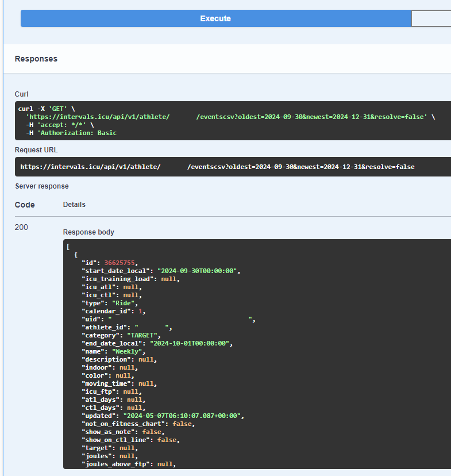Click the end_date_local value 2024-10-01T00:00:00
This screenshot has height=476, width=451.
pyautogui.click(x=189, y=343)
